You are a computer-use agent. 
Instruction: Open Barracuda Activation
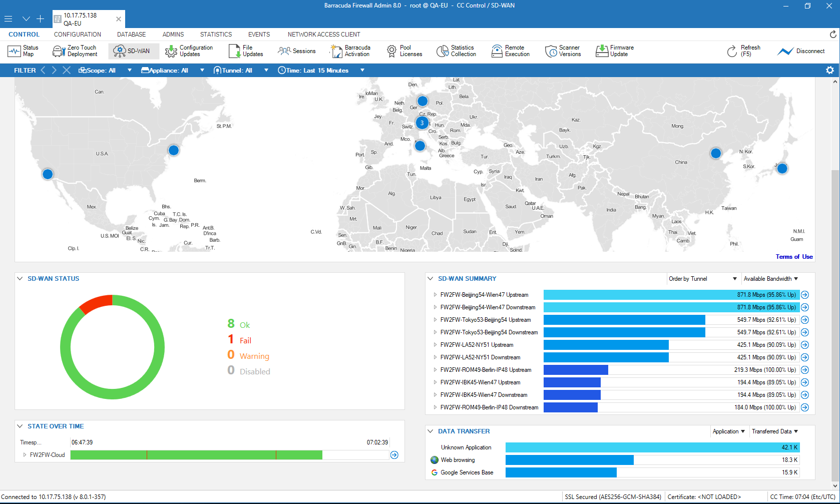pos(350,51)
